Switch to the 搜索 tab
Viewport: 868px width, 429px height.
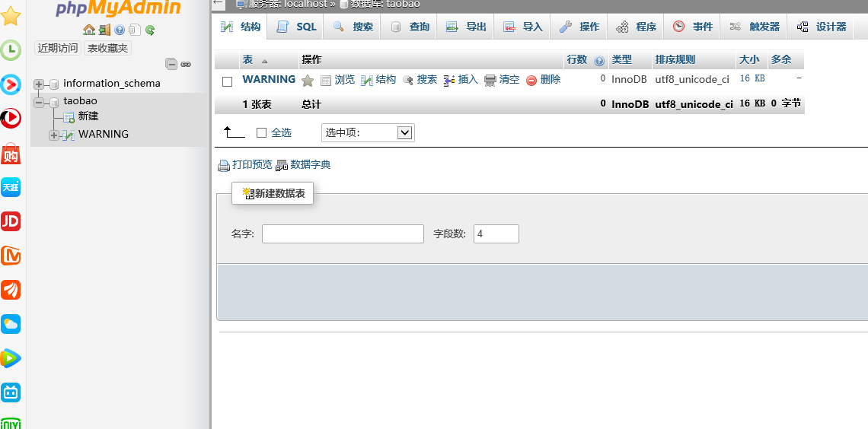click(353, 27)
